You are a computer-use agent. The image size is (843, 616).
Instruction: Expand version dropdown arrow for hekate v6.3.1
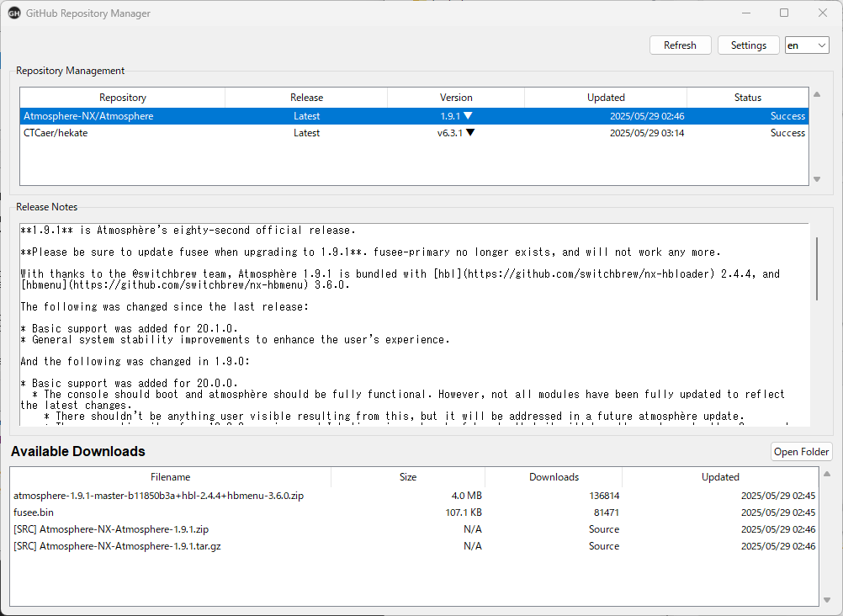pos(470,132)
